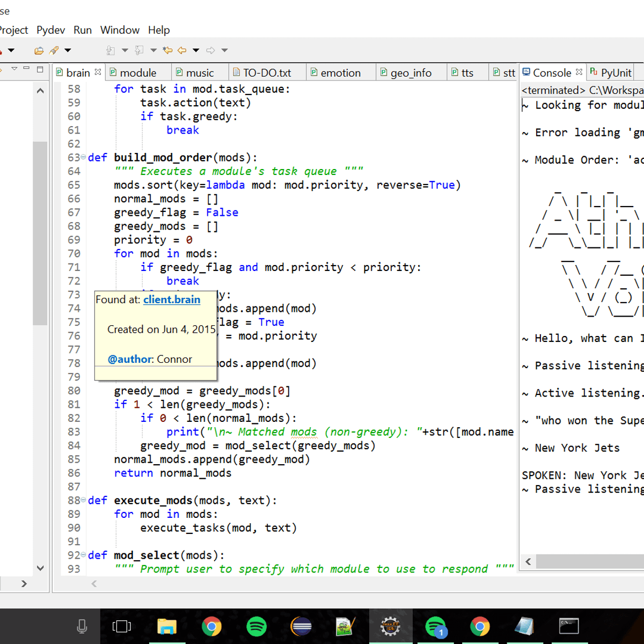The width and height of the screenshot is (644, 644).
Task: Open the dropdown beside previous annotation
Action: coord(153,50)
